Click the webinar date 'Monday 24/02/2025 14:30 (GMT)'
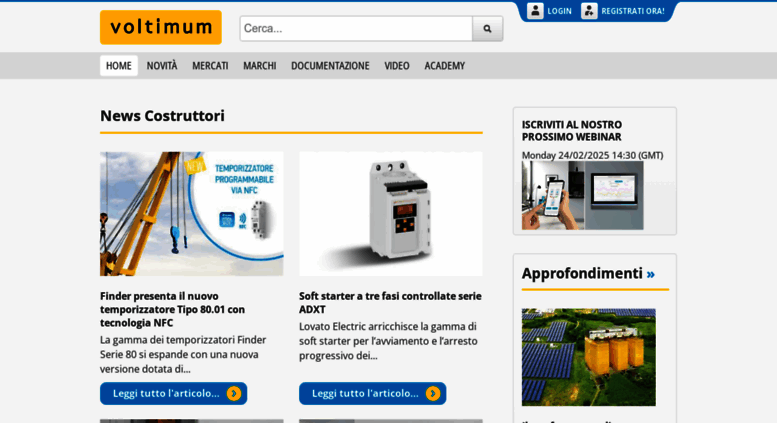 tap(593, 156)
